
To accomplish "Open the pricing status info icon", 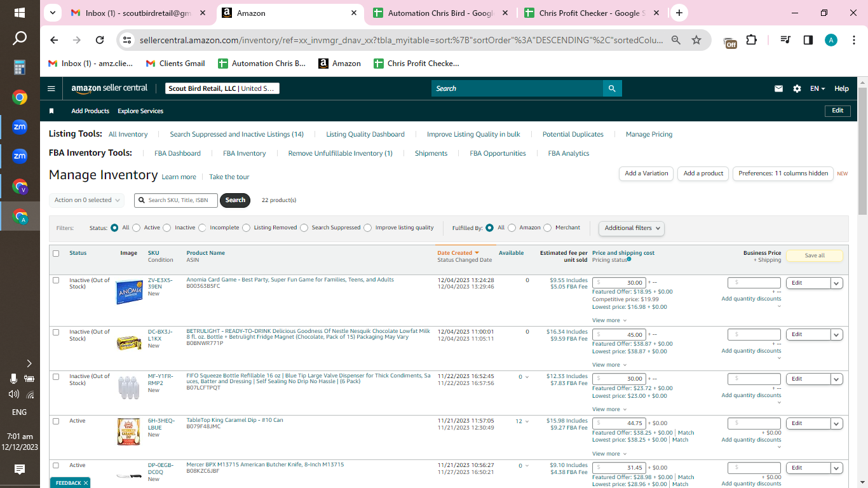I will point(629,259).
